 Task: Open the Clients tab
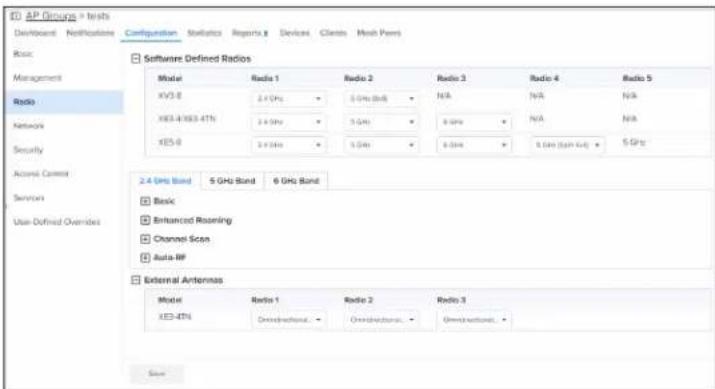333,33
